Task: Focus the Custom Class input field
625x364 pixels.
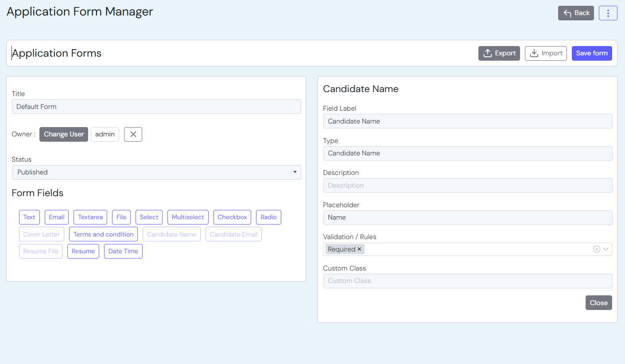Action: click(x=468, y=281)
